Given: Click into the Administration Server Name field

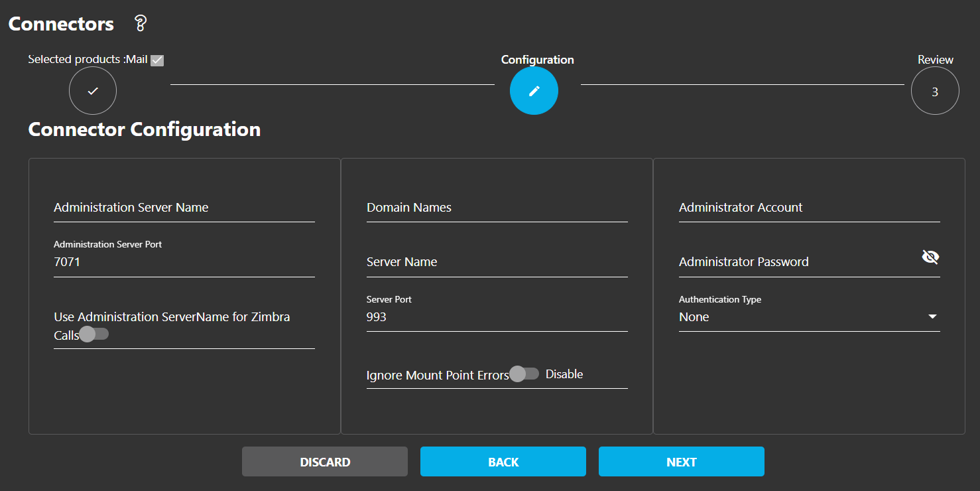Looking at the screenshot, I should (184, 208).
